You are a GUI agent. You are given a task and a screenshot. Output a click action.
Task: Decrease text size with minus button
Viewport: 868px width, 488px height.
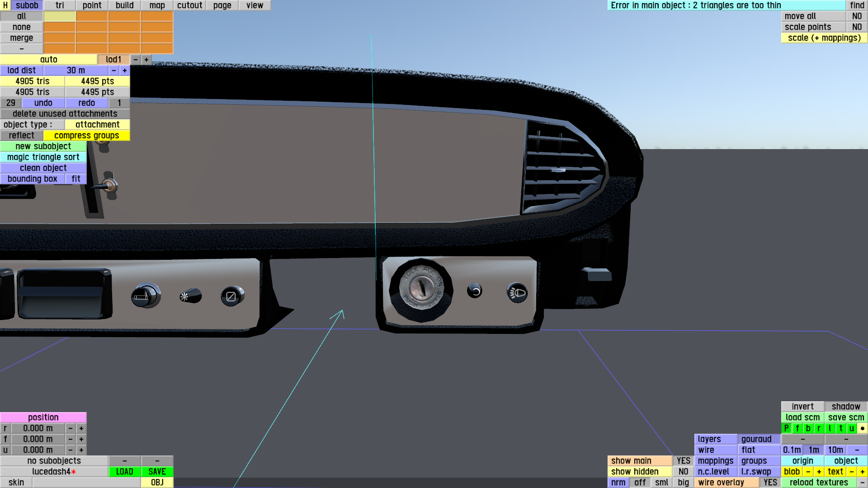(x=851, y=472)
